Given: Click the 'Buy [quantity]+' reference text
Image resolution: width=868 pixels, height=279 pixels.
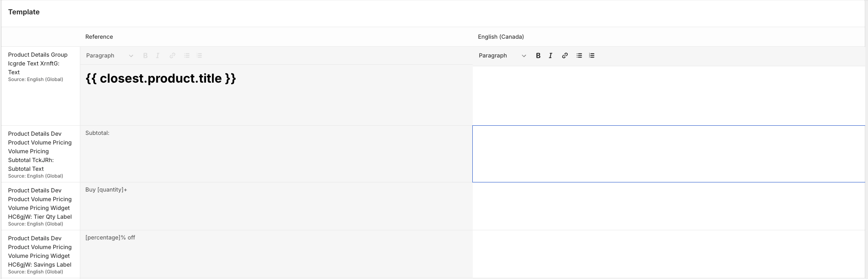Looking at the screenshot, I should click(106, 190).
